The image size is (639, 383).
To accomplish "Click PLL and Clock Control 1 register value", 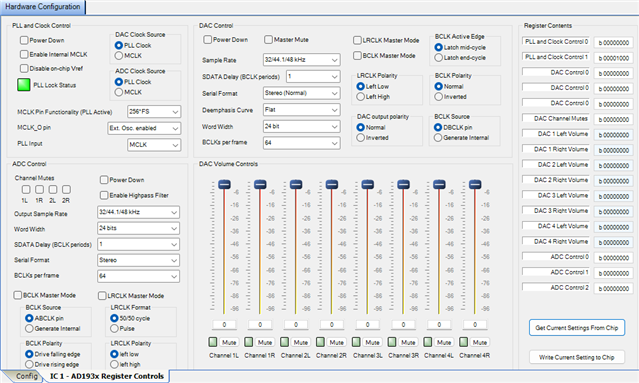I will 614,58.
